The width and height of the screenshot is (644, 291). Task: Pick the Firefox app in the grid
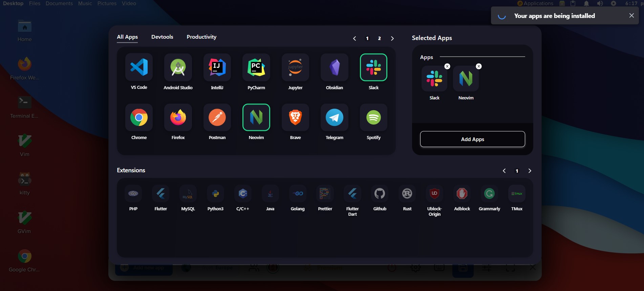pyautogui.click(x=178, y=117)
